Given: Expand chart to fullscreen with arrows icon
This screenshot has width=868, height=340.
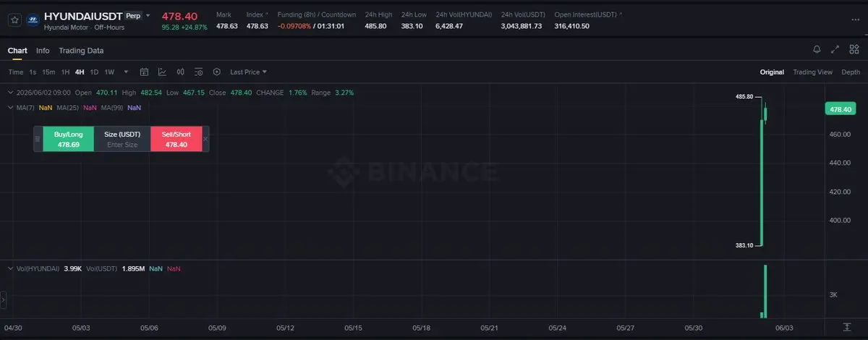Looking at the screenshot, I should pos(835,49).
